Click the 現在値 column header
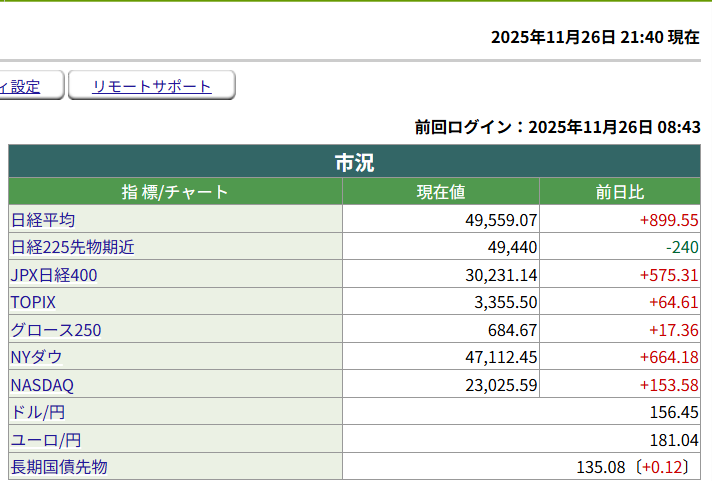 pyautogui.click(x=440, y=192)
